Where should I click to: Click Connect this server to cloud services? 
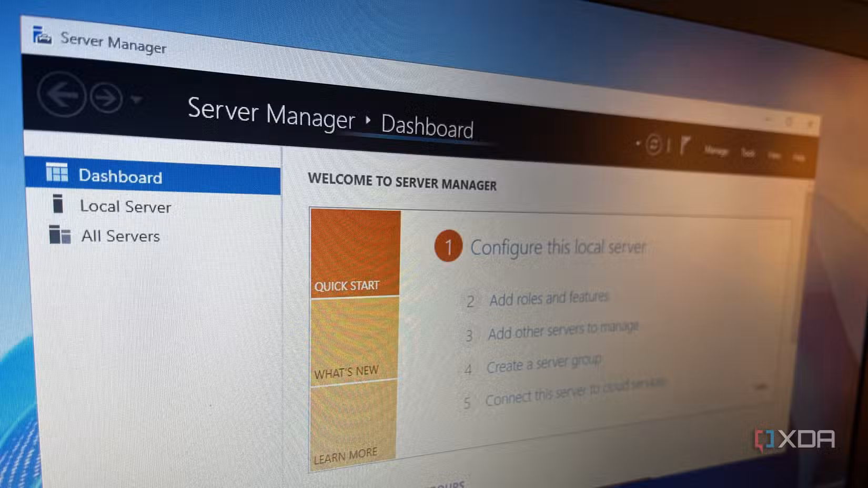575,392
